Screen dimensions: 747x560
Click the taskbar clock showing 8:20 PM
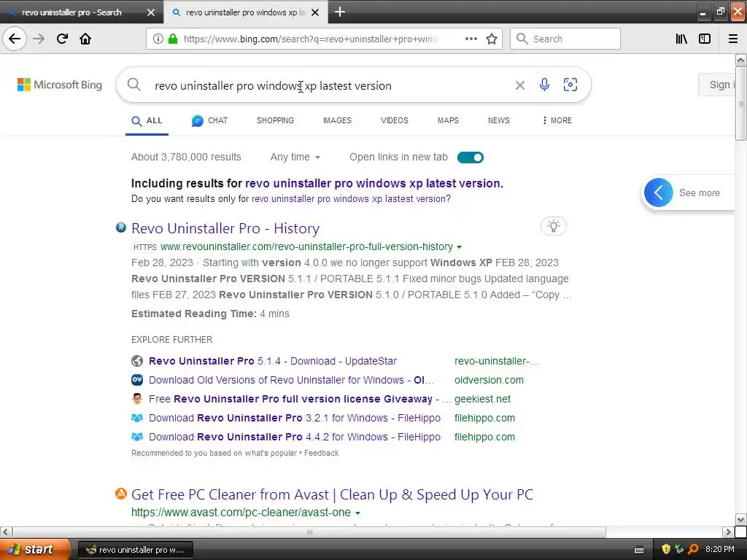coord(720,550)
